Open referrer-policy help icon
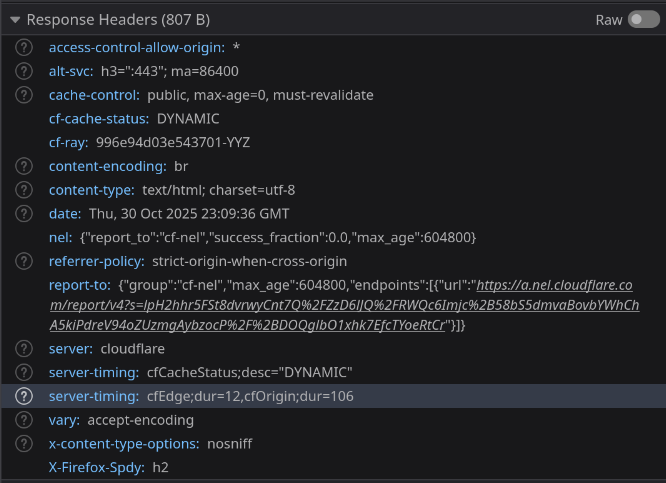Screen dimensions: 666x483 click(x=24, y=261)
